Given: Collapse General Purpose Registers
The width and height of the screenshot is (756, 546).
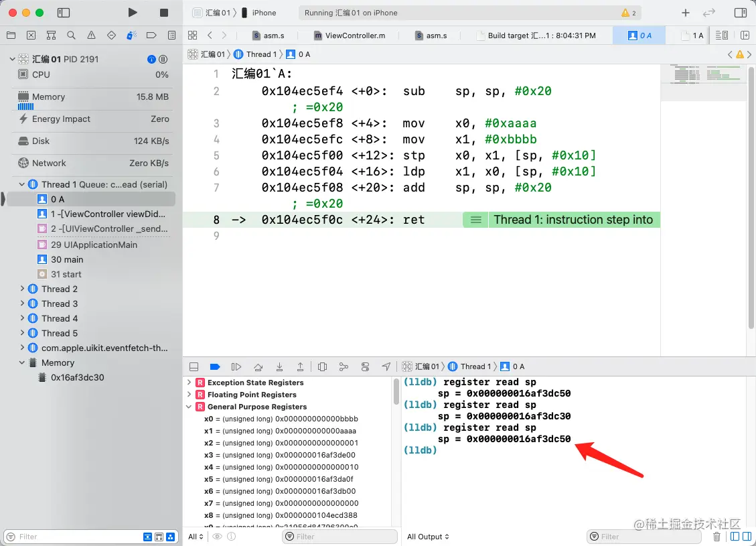Looking at the screenshot, I should [x=189, y=407].
